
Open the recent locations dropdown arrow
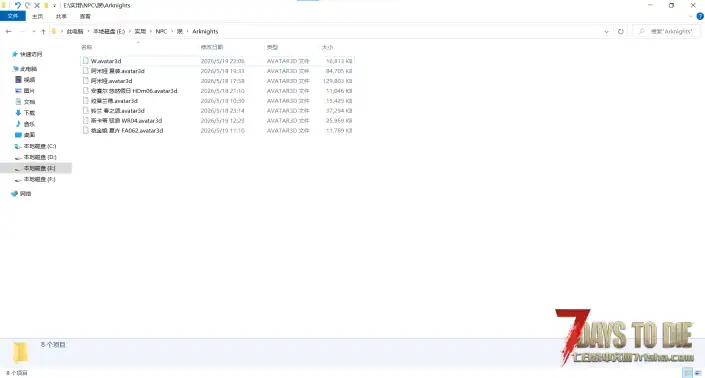(34, 31)
